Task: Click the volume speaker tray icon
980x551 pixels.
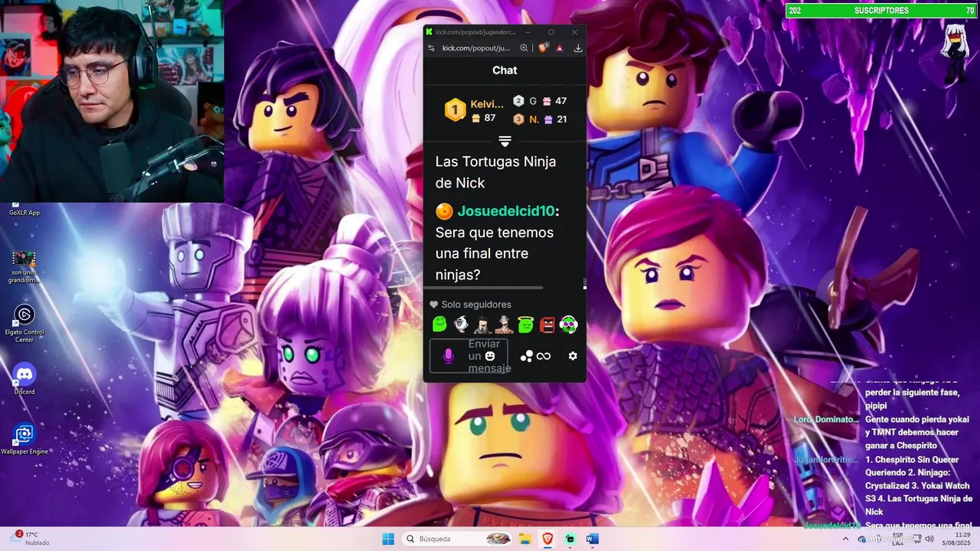Action: point(929,539)
